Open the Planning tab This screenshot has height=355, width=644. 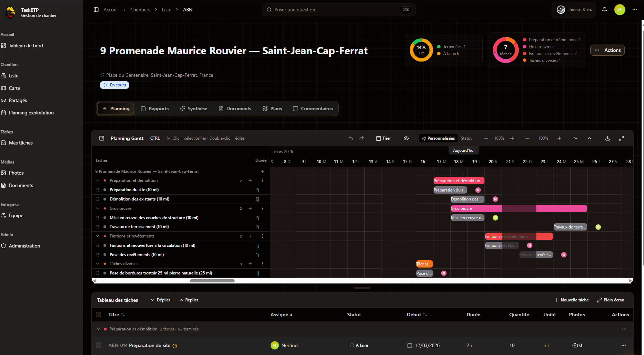(116, 109)
